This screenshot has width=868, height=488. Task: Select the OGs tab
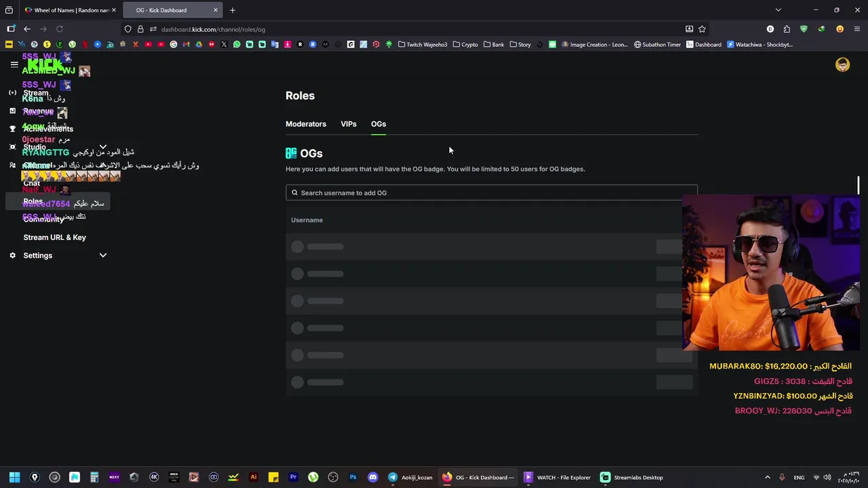tap(378, 124)
